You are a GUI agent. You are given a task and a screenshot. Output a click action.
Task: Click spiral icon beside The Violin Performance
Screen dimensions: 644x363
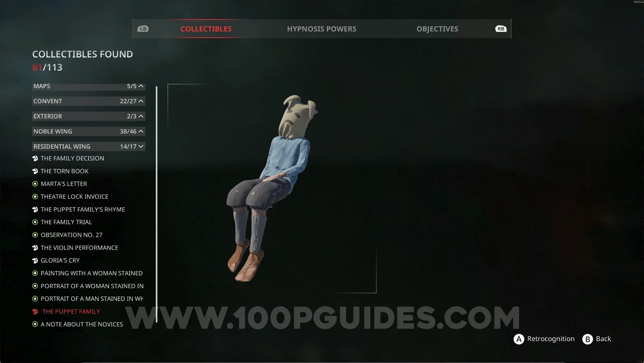[35, 248]
